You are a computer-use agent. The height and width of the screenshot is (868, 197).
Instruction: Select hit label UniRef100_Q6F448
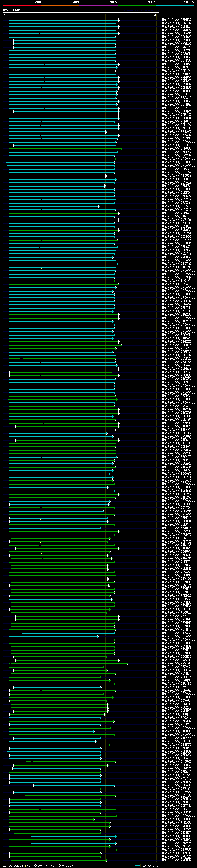[x=177, y=365]
